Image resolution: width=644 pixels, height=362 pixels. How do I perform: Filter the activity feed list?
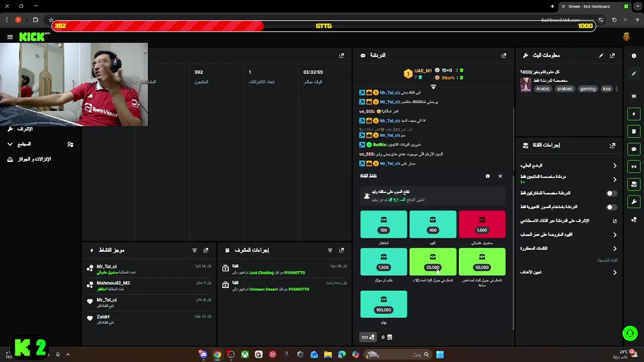click(x=194, y=250)
